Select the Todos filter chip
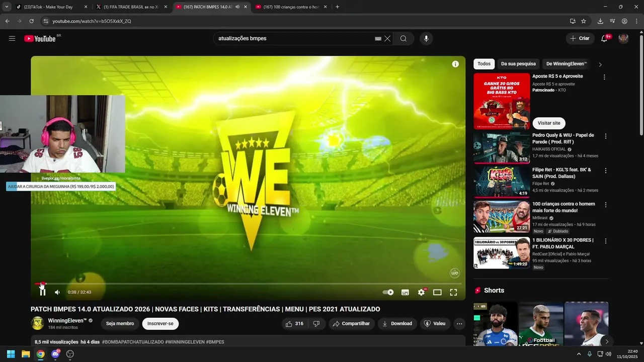The width and height of the screenshot is (644, 362). [484, 64]
